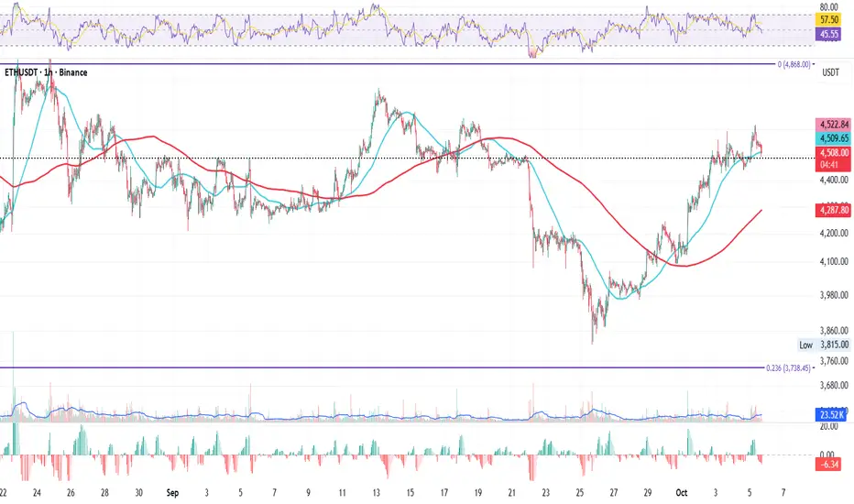Click the date label 23 on time axis
The height and width of the screenshot is (504, 854).
coord(546,493)
